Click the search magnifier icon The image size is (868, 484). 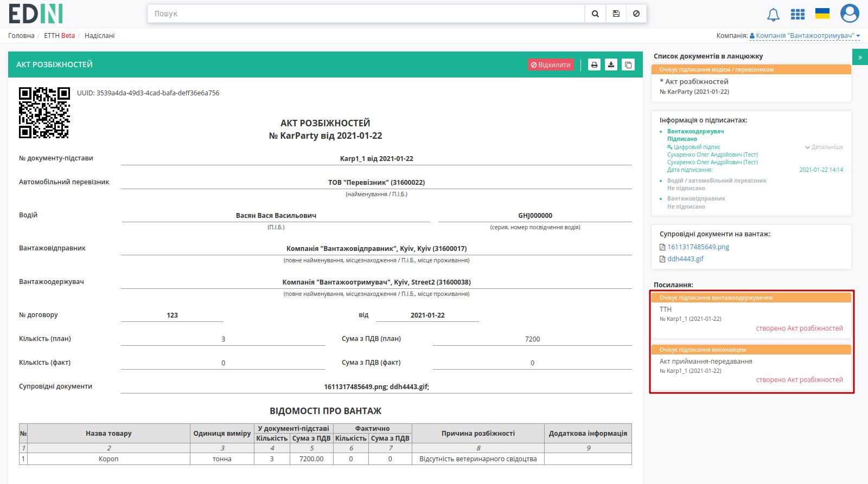tap(595, 14)
